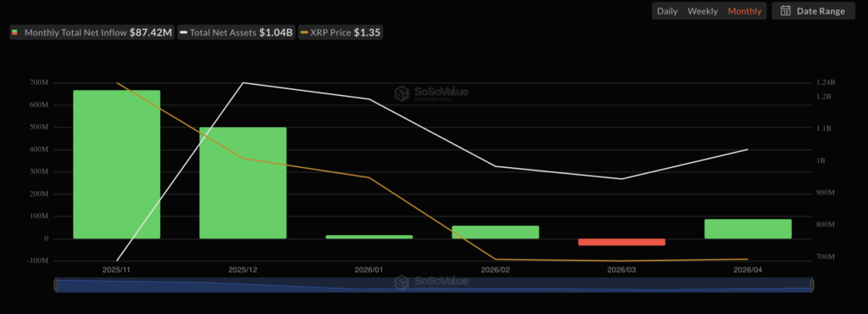
Task: Select the 2026/04 green inflow bar
Action: pos(748,229)
